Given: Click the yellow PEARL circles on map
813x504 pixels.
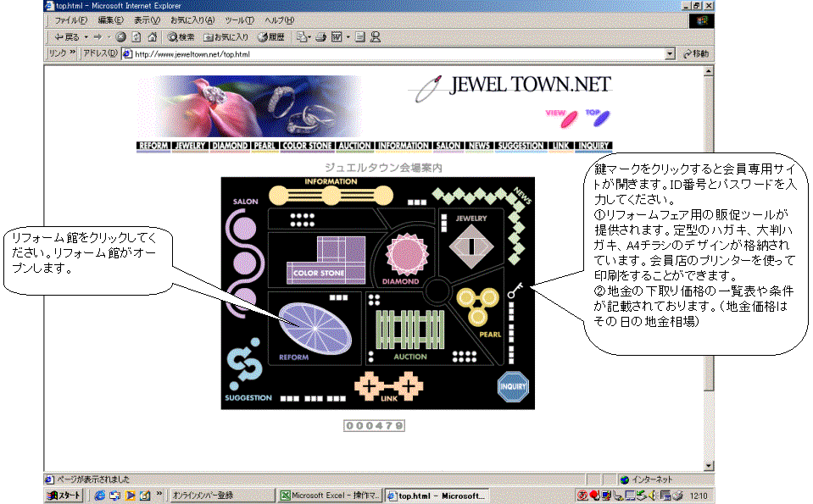Looking at the screenshot, I should [x=477, y=306].
